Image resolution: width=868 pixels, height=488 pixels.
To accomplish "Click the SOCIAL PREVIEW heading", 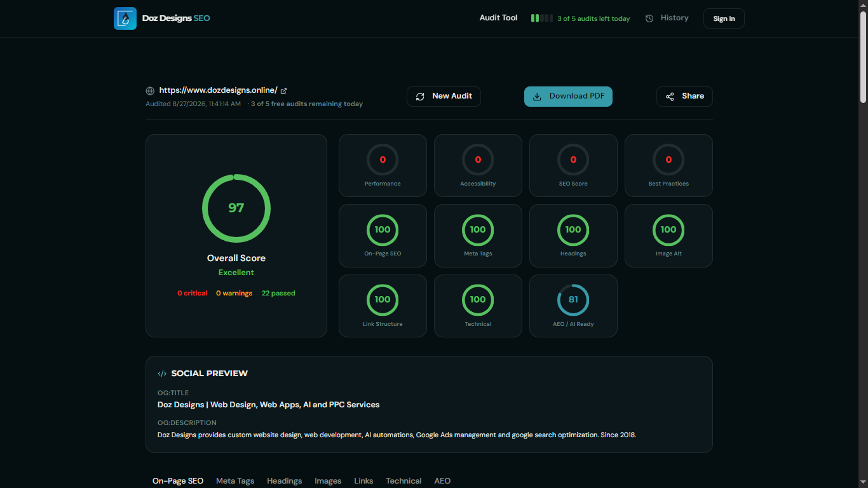I will pos(210,374).
